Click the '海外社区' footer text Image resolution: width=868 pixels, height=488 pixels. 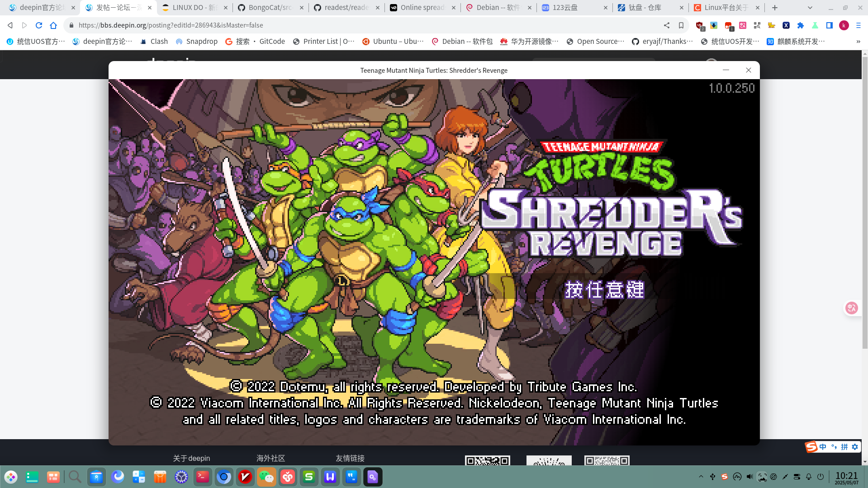coord(270,458)
